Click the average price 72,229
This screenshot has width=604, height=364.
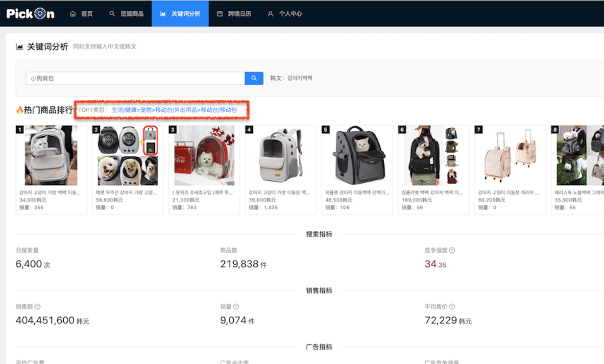click(441, 320)
